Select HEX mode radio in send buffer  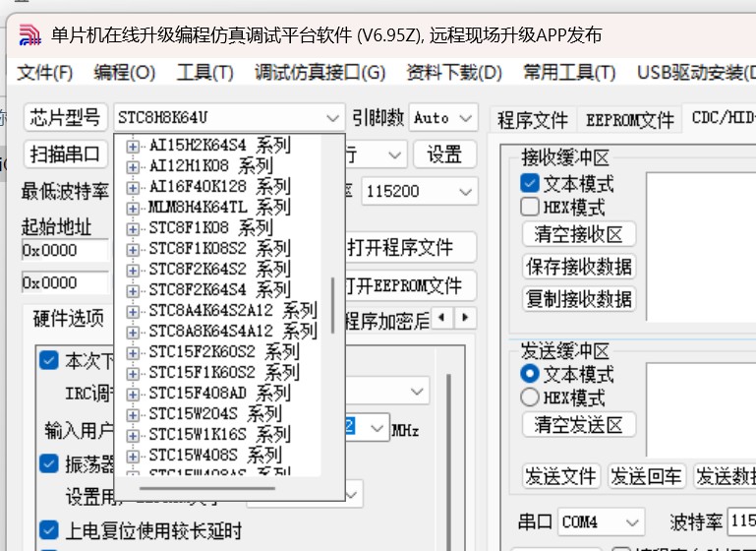click(530, 398)
